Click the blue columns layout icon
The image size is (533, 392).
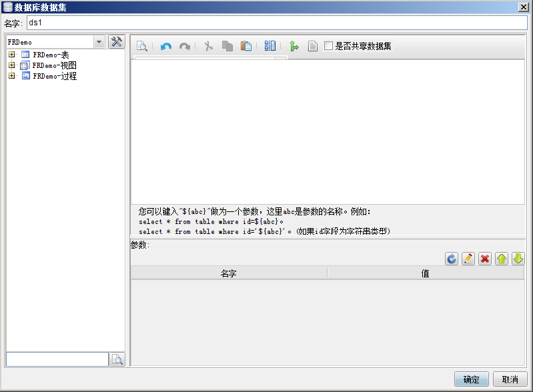tap(270, 46)
